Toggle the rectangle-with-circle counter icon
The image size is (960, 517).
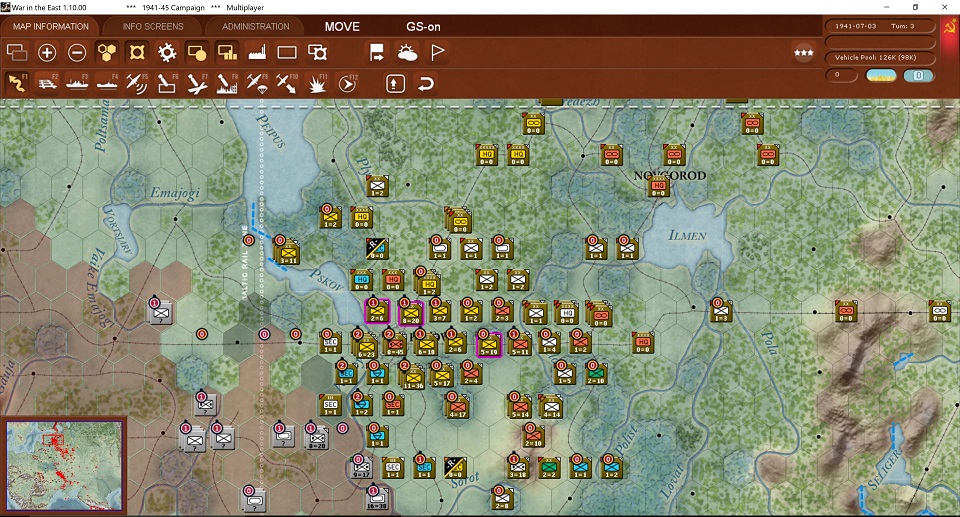(197, 53)
